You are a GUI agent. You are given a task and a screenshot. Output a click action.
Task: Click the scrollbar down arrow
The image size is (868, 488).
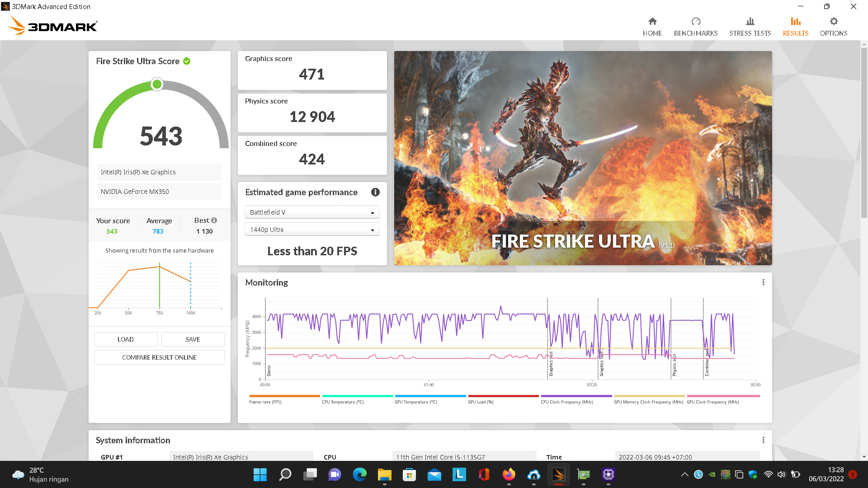click(x=864, y=457)
